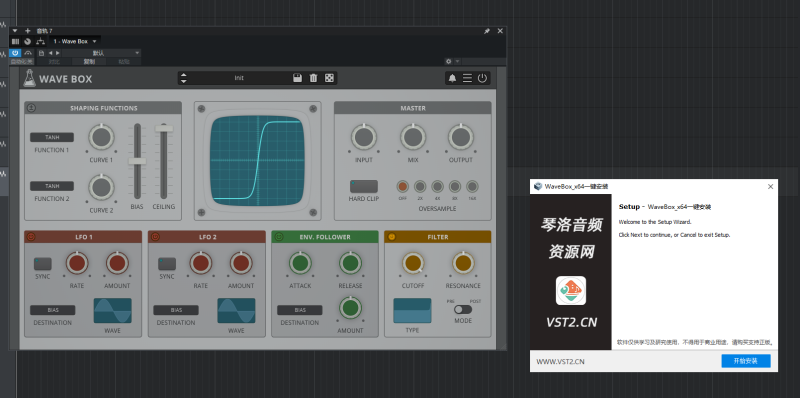Select 4X oversample option

[x=437, y=186]
